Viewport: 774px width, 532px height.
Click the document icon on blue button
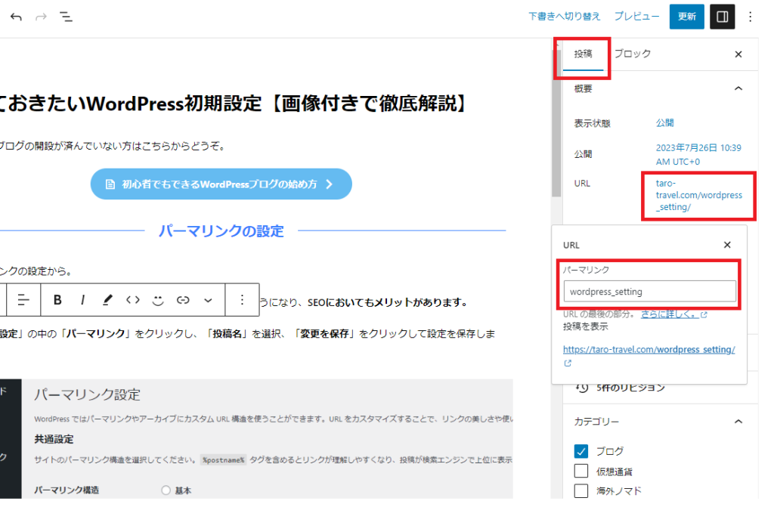(110, 184)
